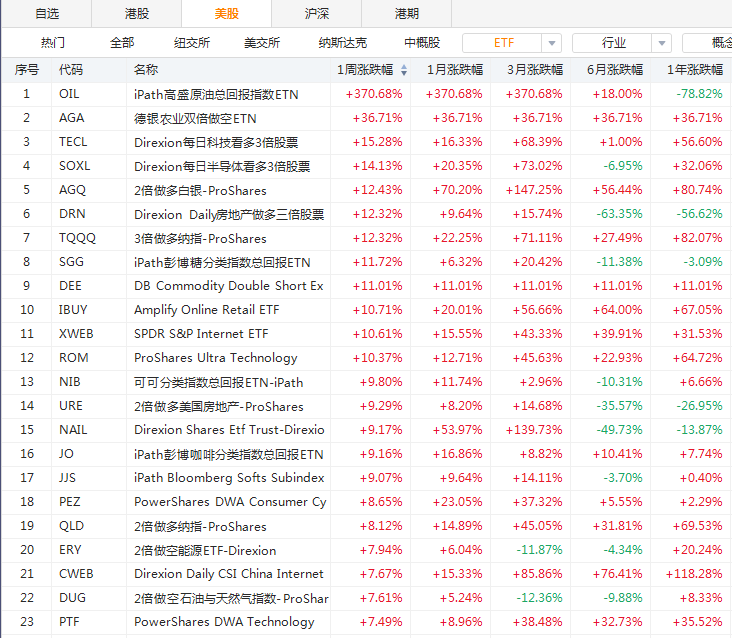This screenshot has height=638, width=732.
Task: Select the OIL ticker code
Action: 69,94
